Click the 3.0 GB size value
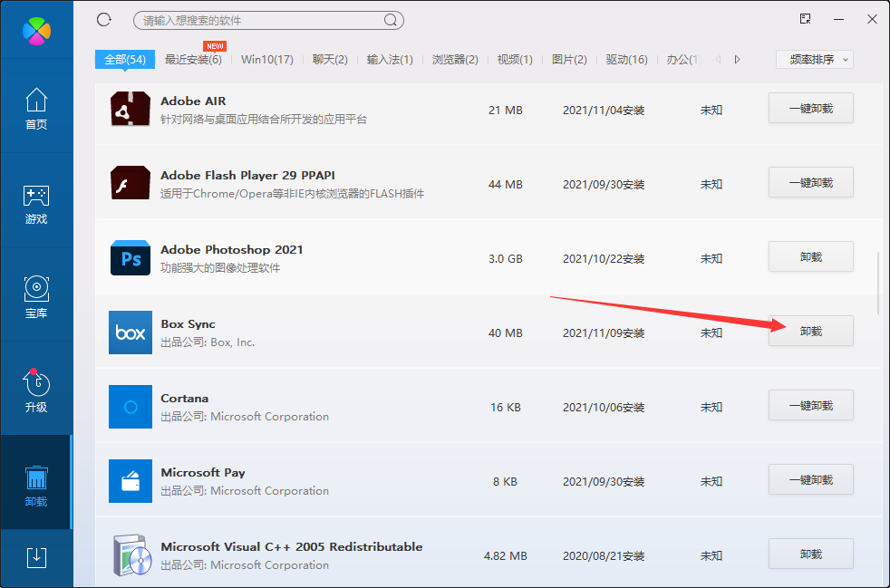The height and width of the screenshot is (588, 890). click(x=505, y=259)
